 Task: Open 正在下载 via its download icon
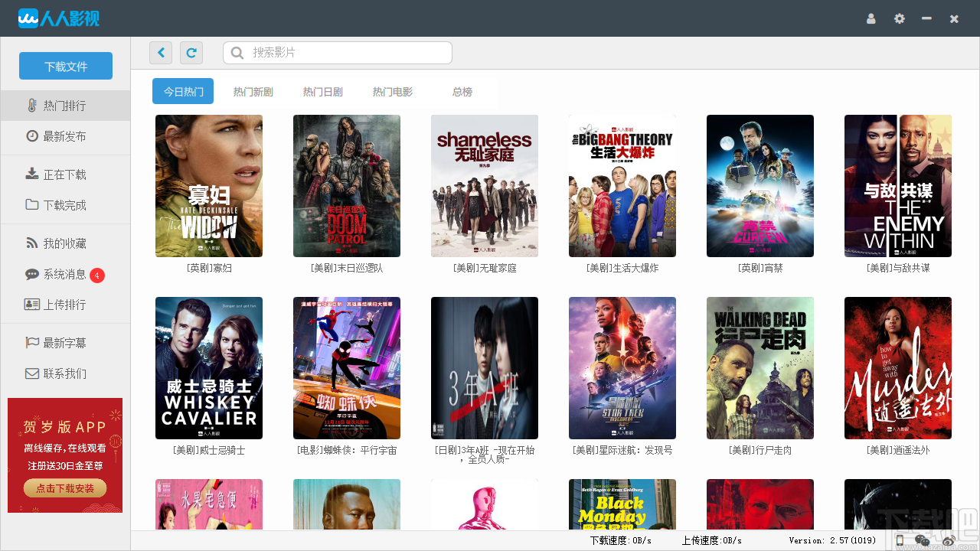32,174
